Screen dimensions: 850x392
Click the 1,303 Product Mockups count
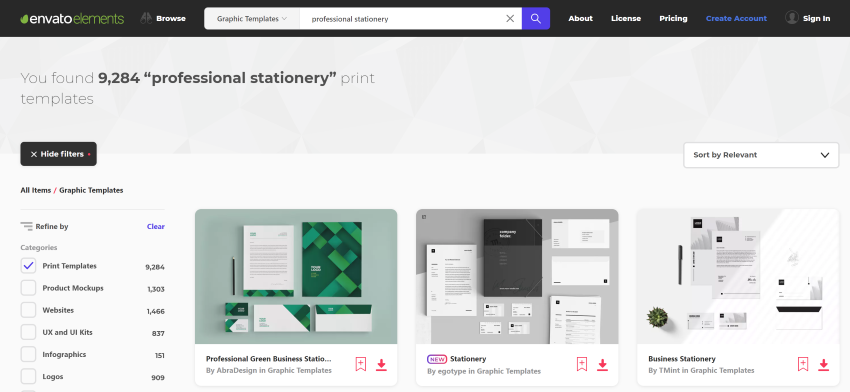coord(156,289)
